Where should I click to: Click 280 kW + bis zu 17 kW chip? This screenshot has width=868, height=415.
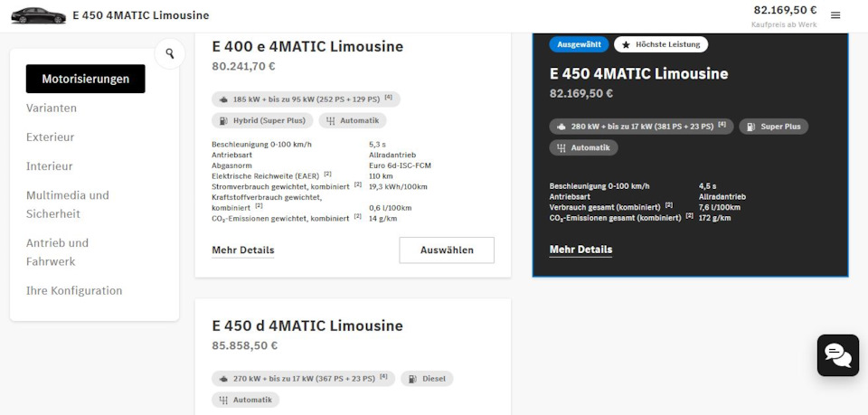pos(642,127)
